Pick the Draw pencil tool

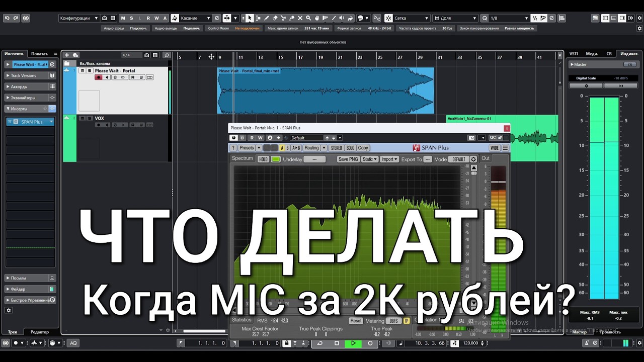(x=267, y=18)
